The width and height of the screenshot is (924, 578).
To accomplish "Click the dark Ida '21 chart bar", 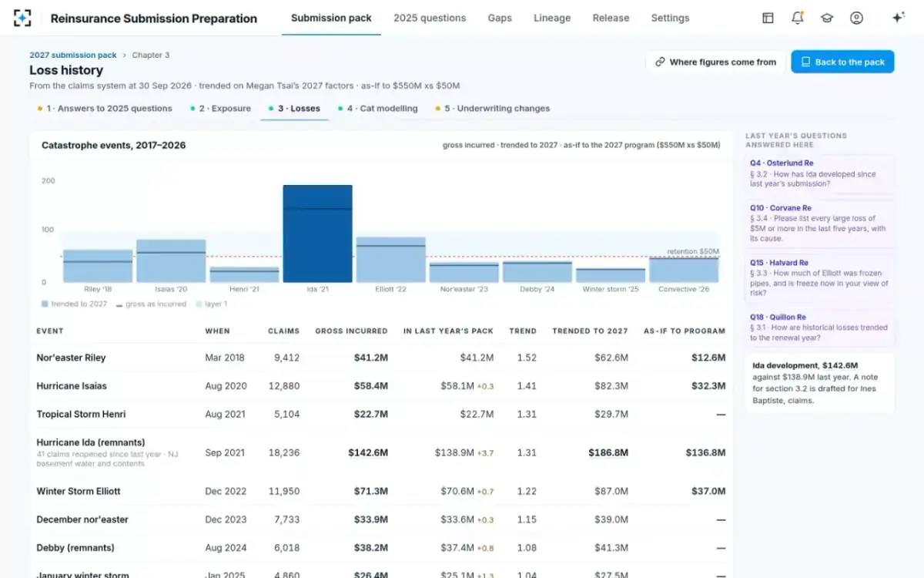I will (317, 234).
